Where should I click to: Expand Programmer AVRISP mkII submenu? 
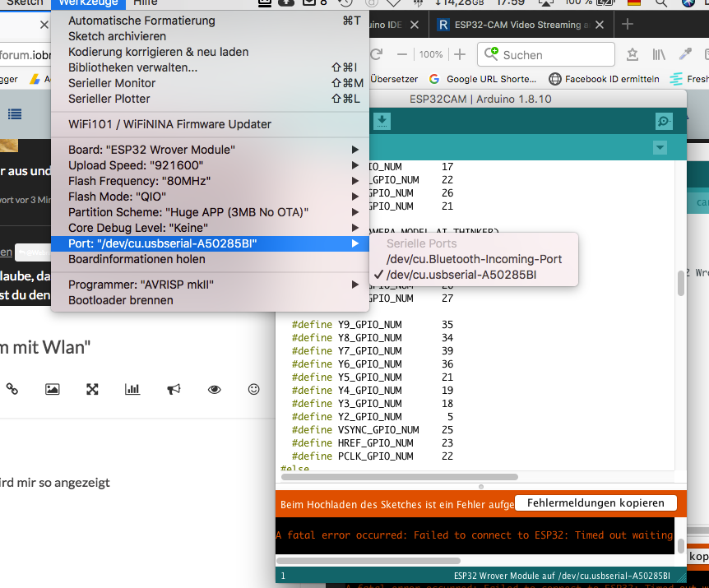coord(210,285)
